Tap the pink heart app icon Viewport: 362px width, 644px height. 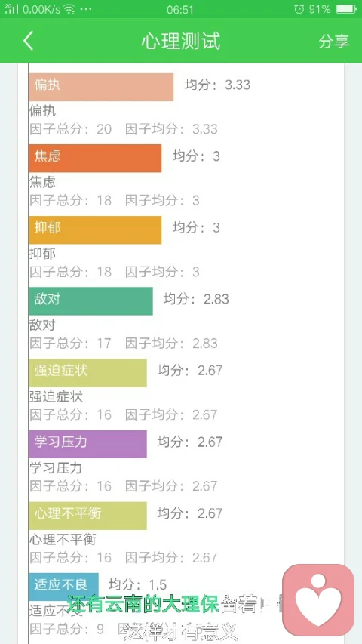point(318,599)
